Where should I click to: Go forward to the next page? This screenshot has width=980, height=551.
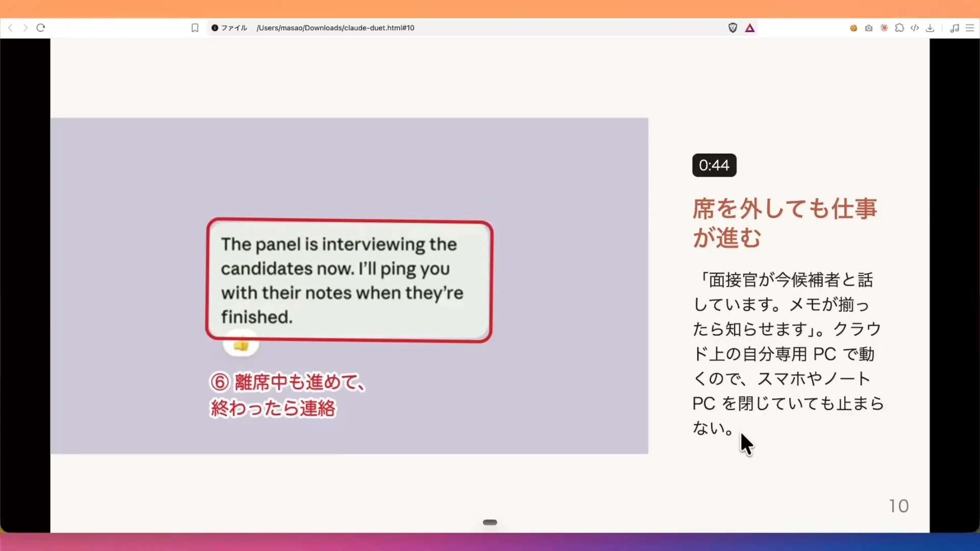coord(25,28)
